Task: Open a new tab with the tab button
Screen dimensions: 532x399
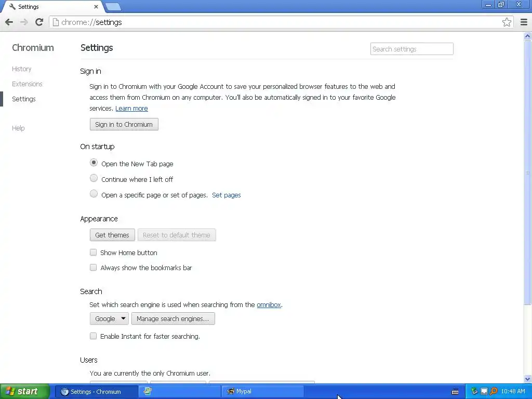Action: pos(113,6)
